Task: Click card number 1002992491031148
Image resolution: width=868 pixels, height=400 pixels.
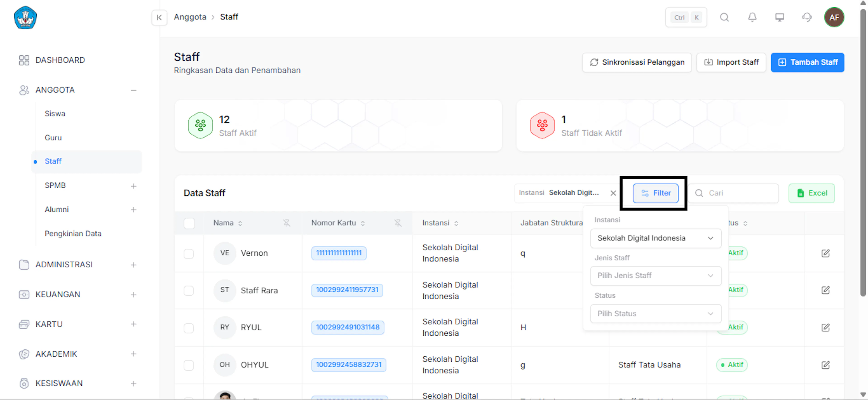Action: pyautogui.click(x=348, y=327)
